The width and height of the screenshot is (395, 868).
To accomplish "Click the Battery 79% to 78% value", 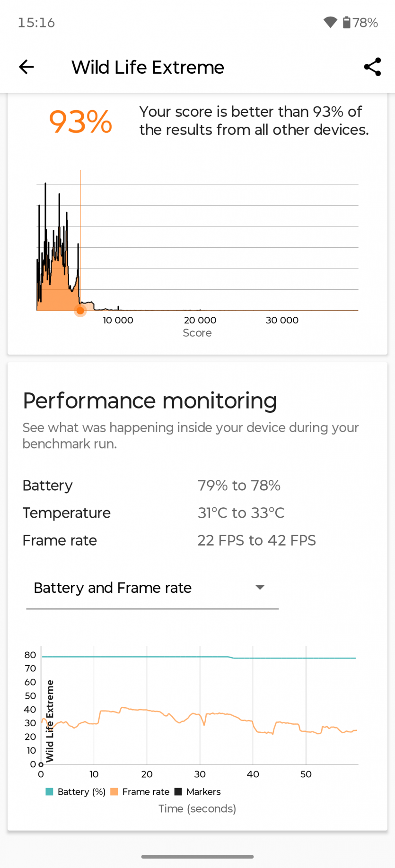I will [x=239, y=486].
